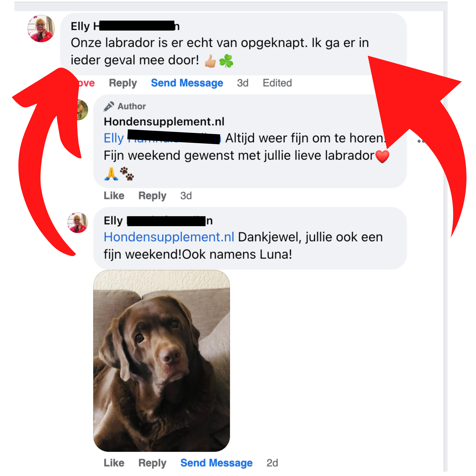Reply to the Hondensupplement.nl author comment
The height and width of the screenshot is (476, 476).
[x=152, y=196]
